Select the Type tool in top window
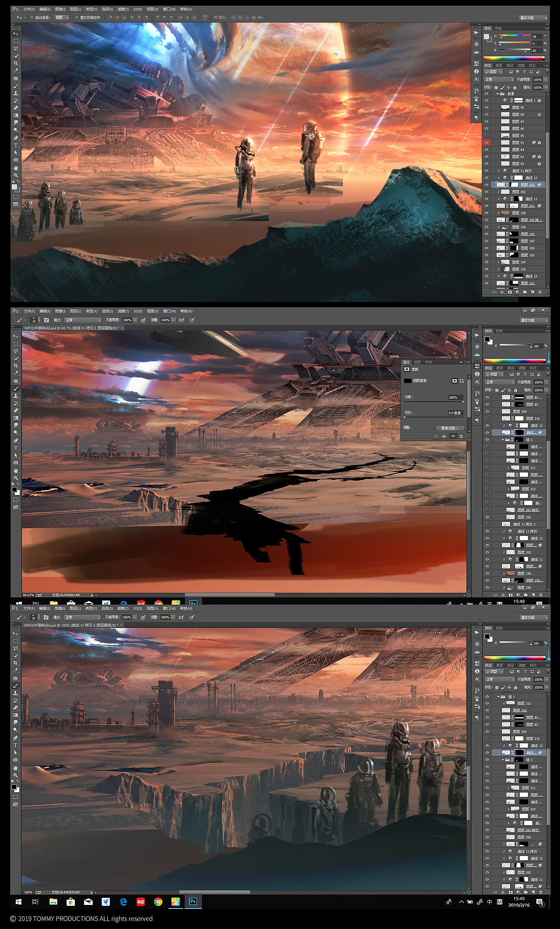 pos(16,145)
